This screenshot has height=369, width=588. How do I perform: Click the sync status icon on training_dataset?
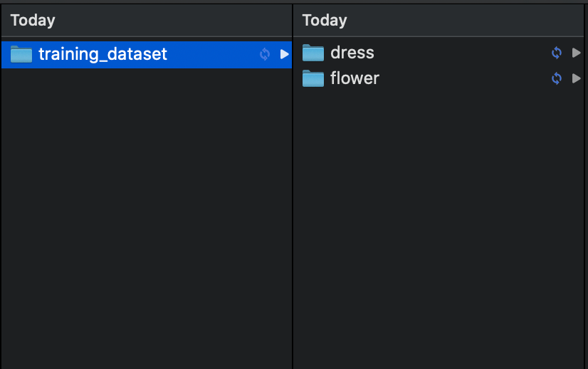point(265,54)
